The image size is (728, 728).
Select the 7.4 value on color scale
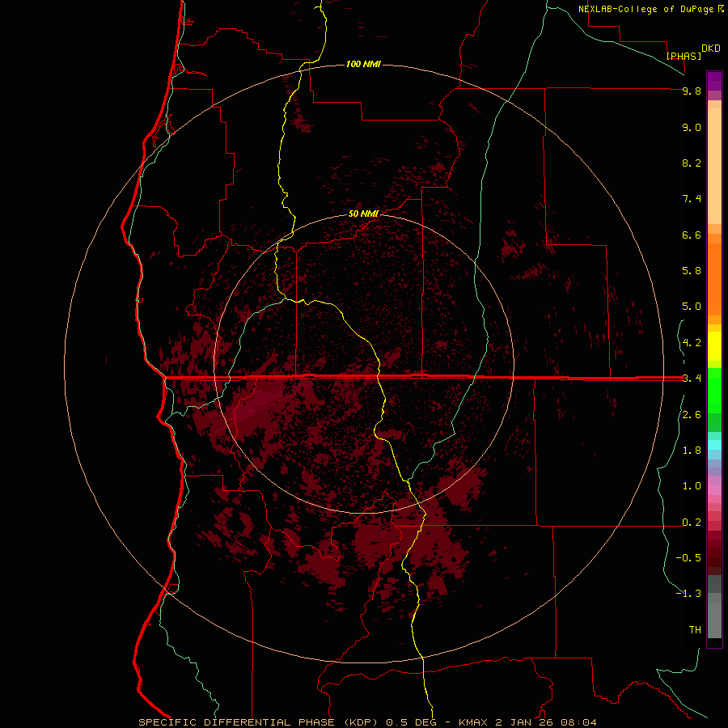tap(692, 199)
